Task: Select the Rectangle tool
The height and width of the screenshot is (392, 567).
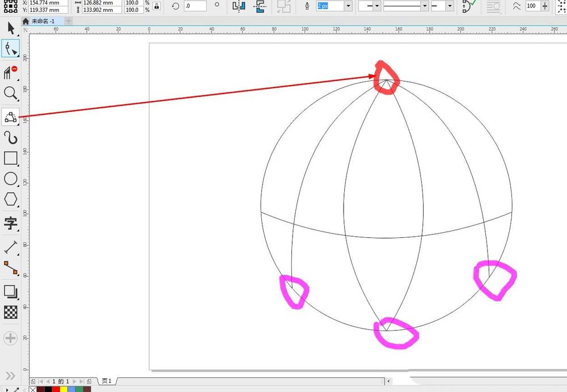Action: click(x=11, y=158)
